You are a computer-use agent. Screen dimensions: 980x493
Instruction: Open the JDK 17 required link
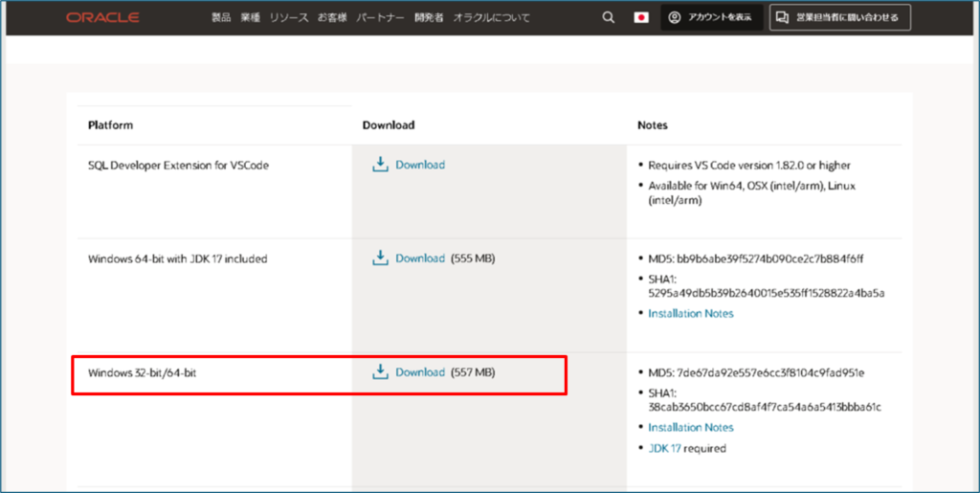pos(664,448)
